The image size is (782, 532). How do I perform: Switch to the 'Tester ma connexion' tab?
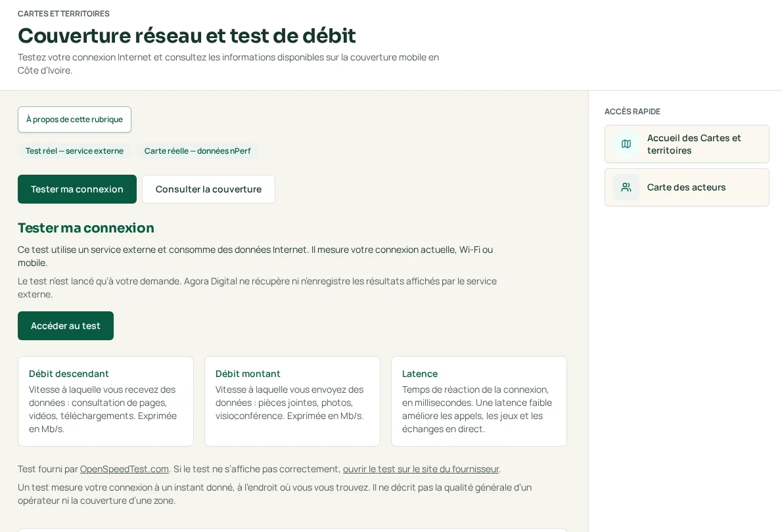click(x=77, y=189)
